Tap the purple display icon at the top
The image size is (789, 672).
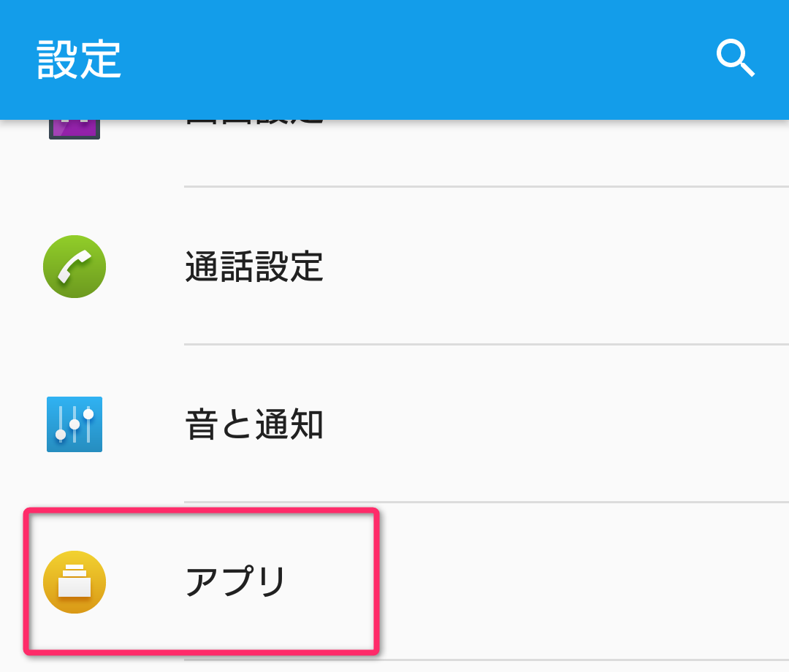[74, 117]
